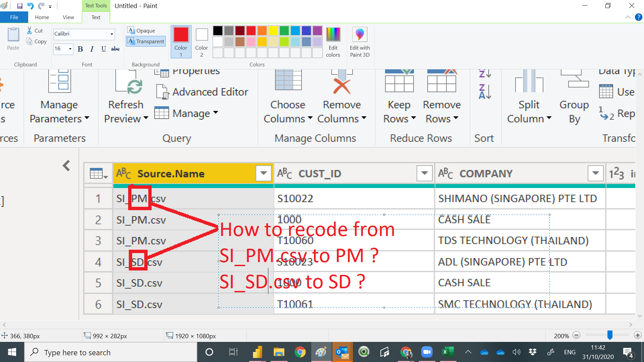Open File Explorer from taskbar
Image resolution: width=644 pixels, height=362 pixels.
279,352
